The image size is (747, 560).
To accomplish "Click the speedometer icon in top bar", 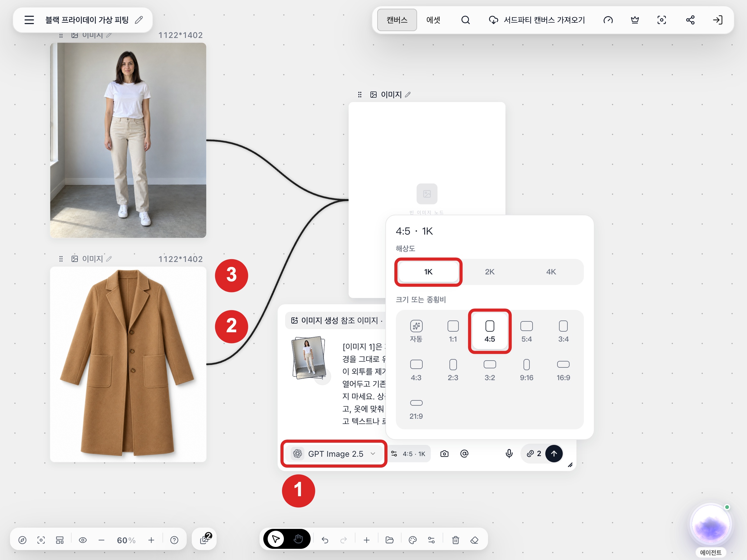I will tap(608, 20).
